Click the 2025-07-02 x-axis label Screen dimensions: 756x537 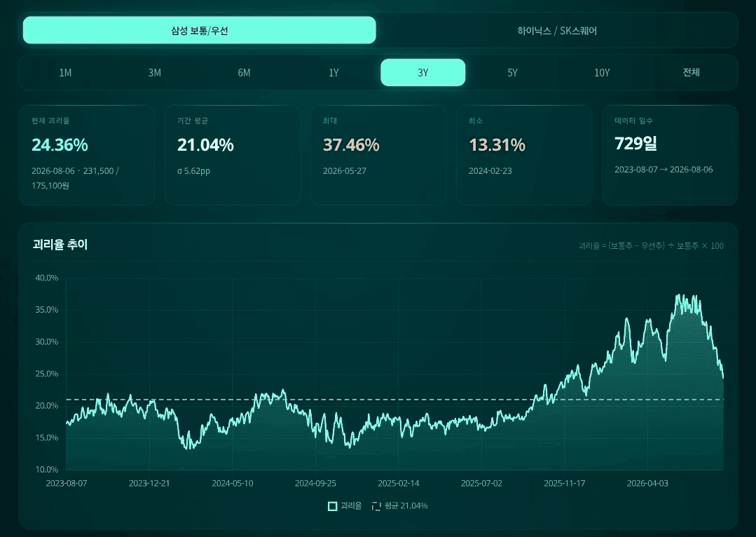[x=481, y=484]
